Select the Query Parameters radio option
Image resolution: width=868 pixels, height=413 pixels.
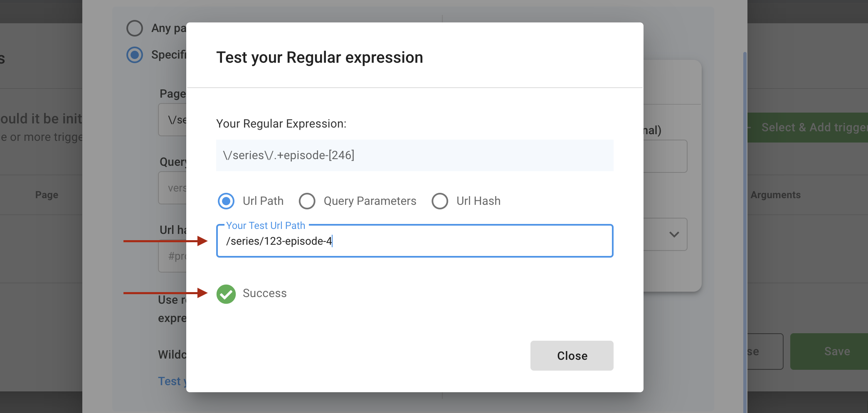point(307,201)
